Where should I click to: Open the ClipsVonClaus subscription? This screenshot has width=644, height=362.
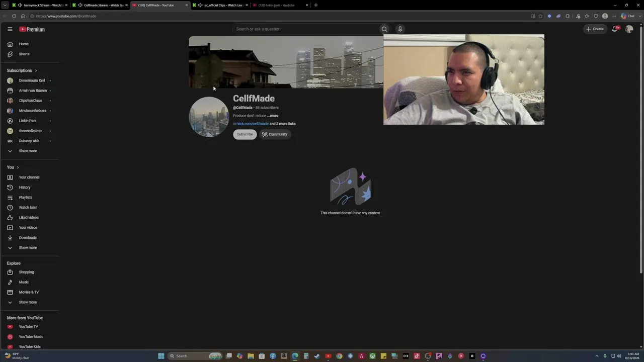(x=30, y=101)
